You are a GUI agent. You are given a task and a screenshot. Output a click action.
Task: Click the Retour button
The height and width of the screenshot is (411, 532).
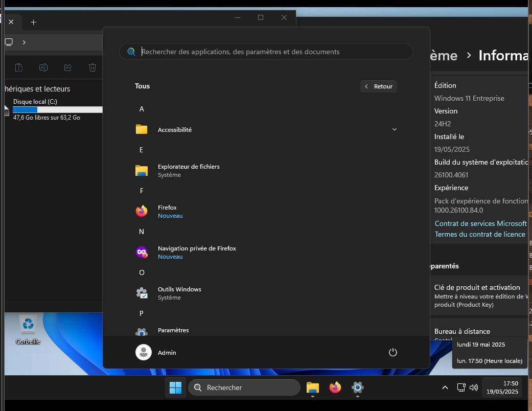[379, 86]
